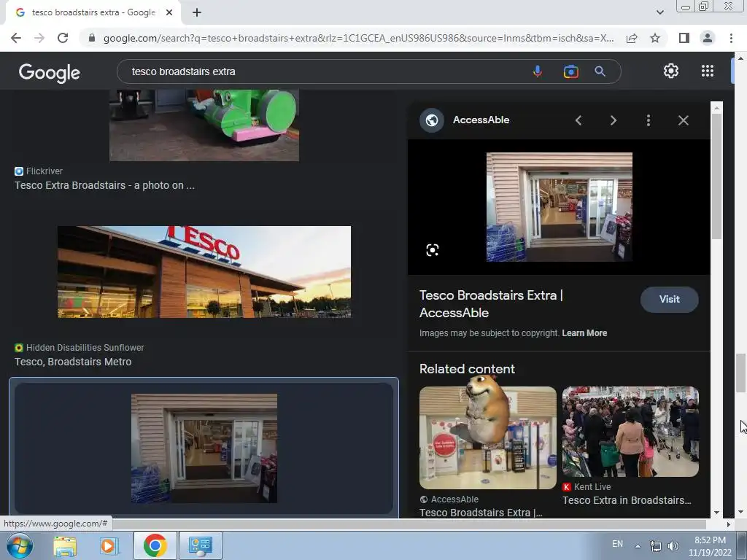Viewport: 747px width, 560px height.
Task: Show hidden tray icons arrow
Action: click(638, 546)
